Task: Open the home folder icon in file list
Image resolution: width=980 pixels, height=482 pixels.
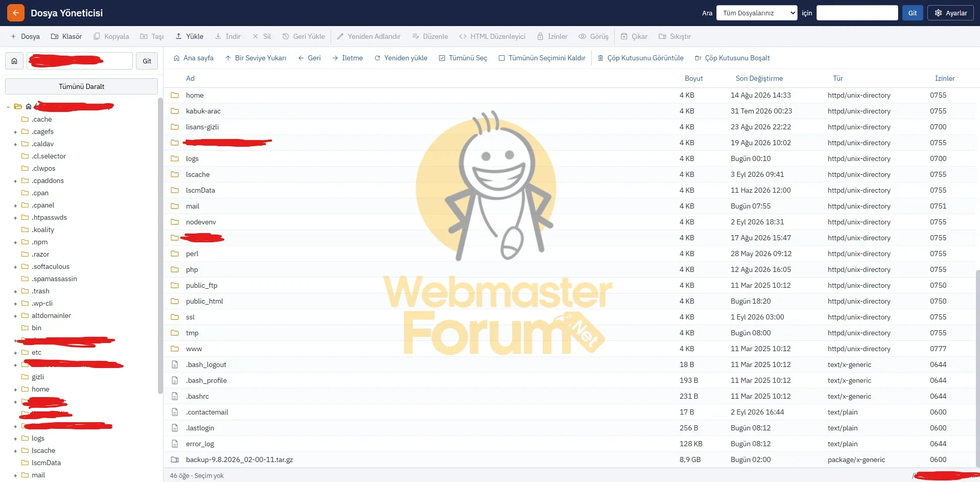Action: pyautogui.click(x=175, y=95)
